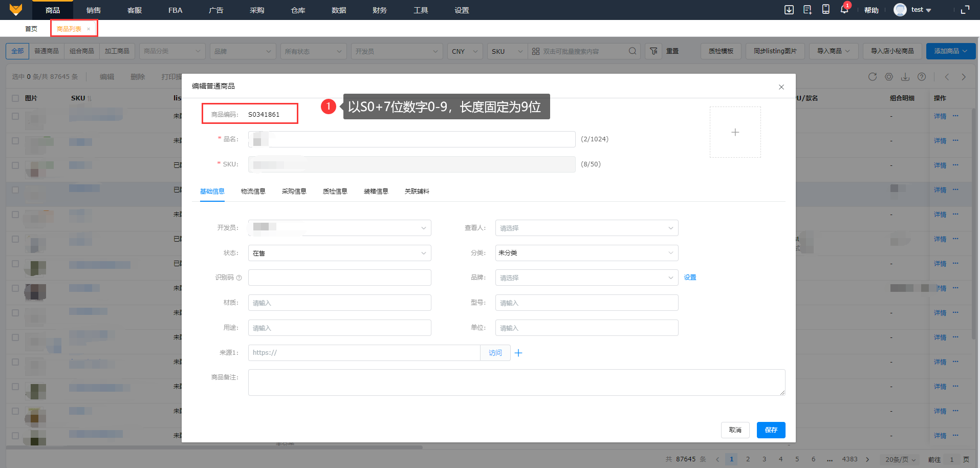This screenshot has width=980, height=468.
Task: Click the 来源1 URL input field
Action: (364, 353)
